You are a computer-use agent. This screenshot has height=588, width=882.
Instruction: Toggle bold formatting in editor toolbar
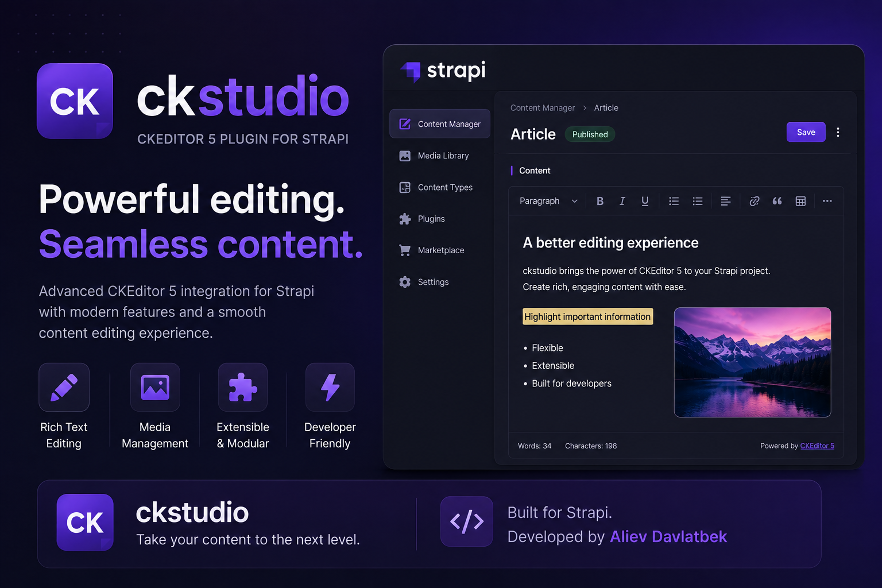click(x=600, y=201)
